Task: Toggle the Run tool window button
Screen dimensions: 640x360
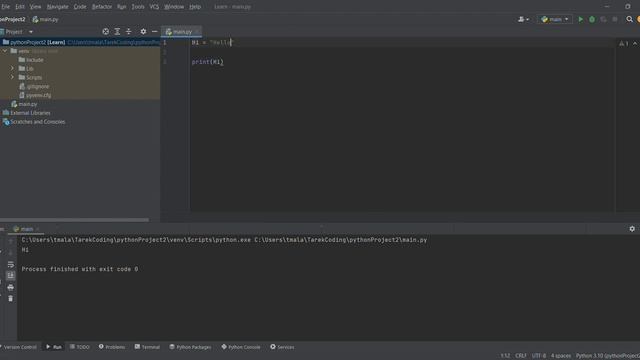Action: click(54, 347)
